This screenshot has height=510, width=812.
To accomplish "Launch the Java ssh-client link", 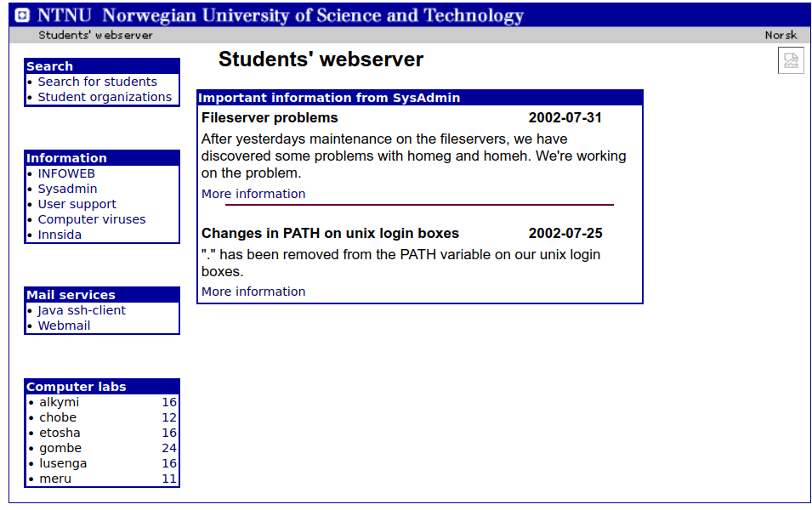I will [x=82, y=310].
